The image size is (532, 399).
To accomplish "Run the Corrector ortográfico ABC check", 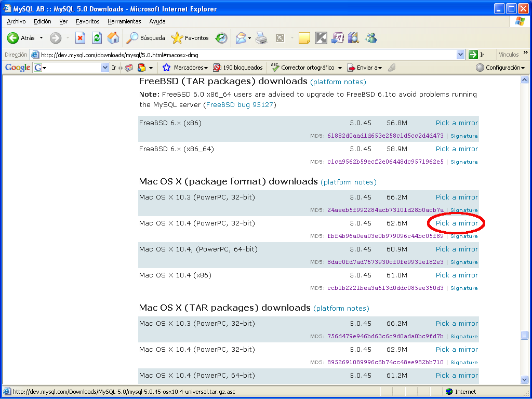I will coord(275,68).
